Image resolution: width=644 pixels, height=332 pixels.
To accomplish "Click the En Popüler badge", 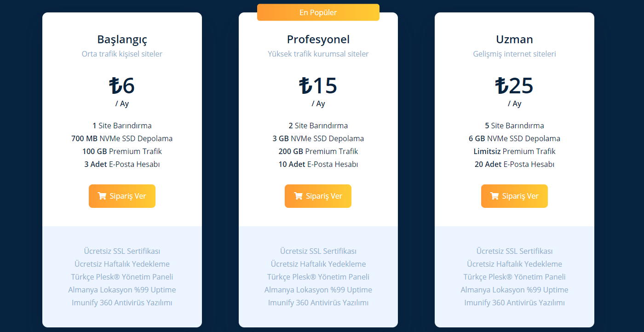I will tap(318, 12).
